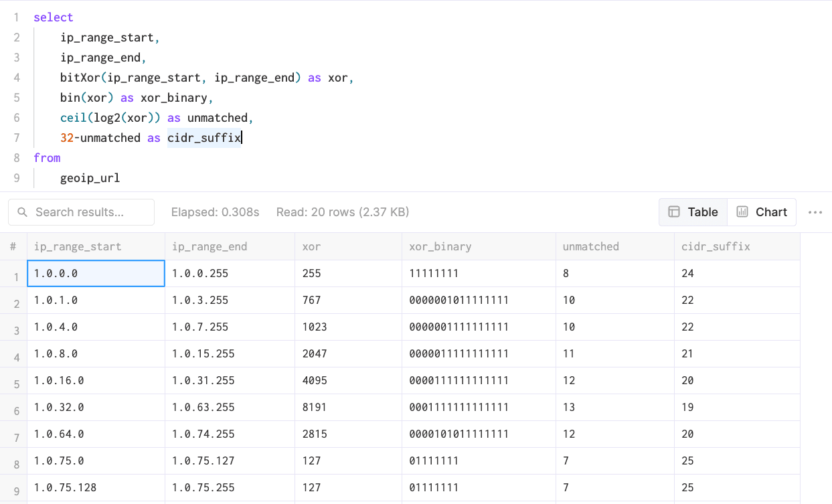Click the ip_range_end column header
Viewport: 832px width, 504px height.
pyautogui.click(x=210, y=246)
